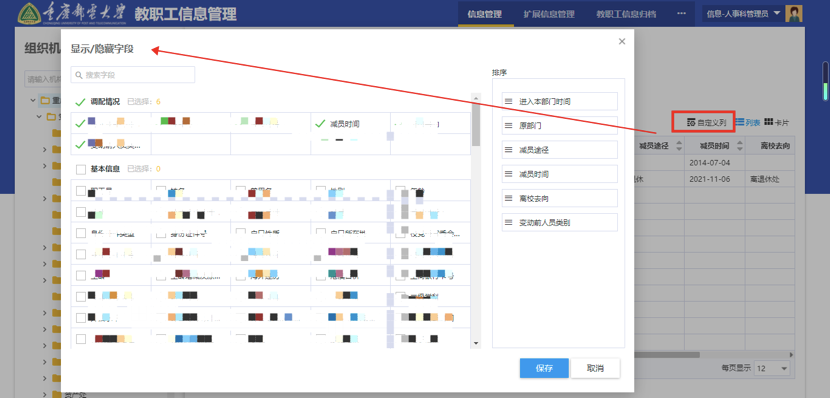Click drag handle icon for 变动前人员类别

tap(508, 223)
